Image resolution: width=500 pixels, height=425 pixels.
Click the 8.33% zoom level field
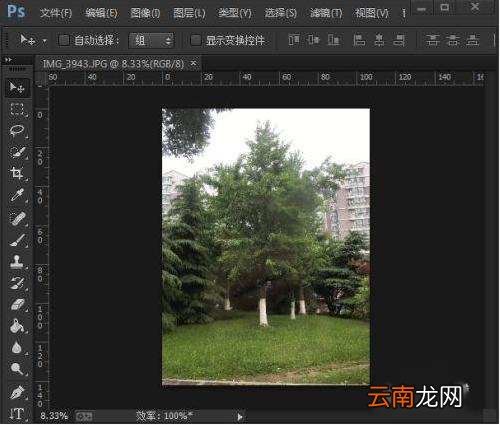(54, 416)
